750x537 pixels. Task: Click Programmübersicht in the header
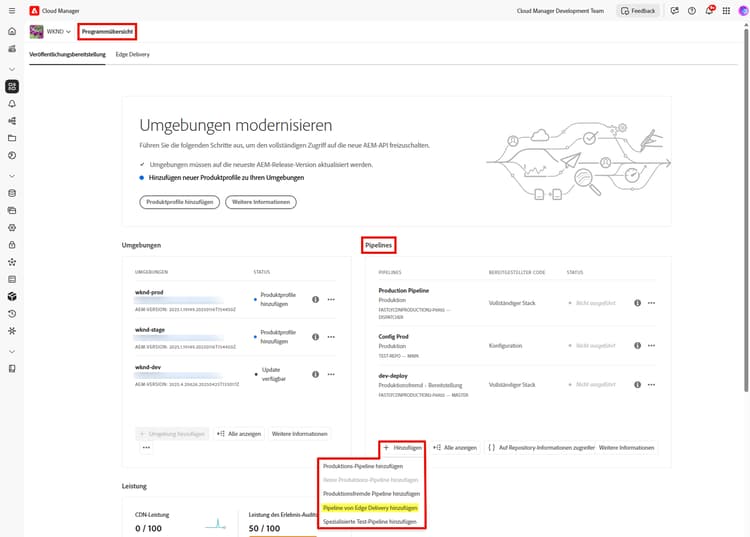[107, 32]
